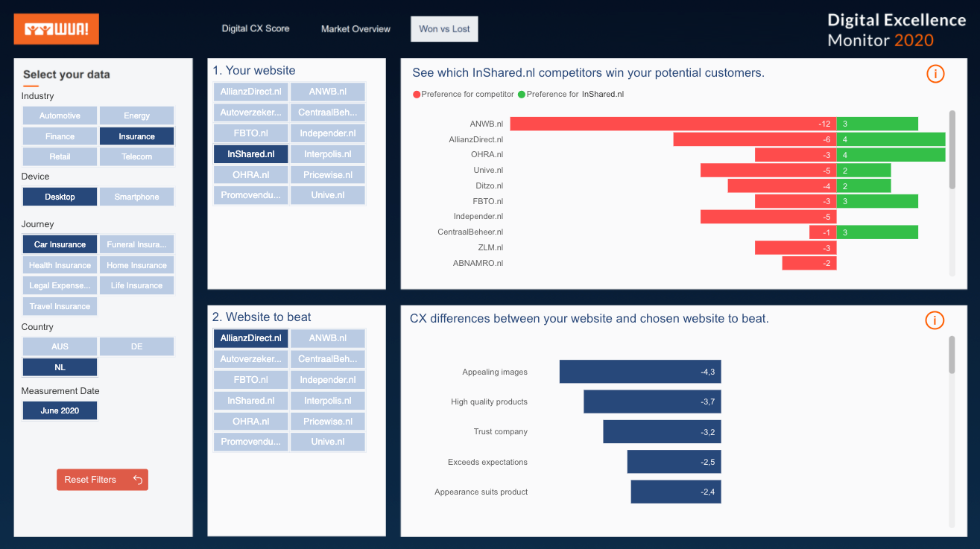
Task: Pick Pricewise.nl as Website to beat
Action: (328, 421)
